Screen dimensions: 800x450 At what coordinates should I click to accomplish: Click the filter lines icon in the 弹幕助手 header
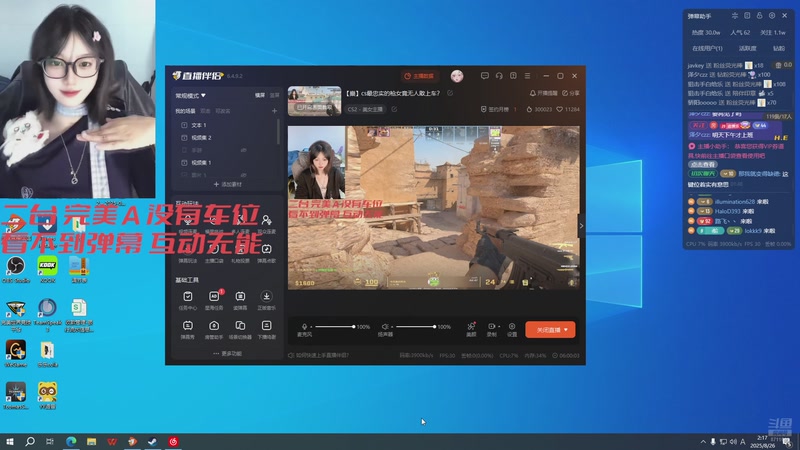[x=735, y=16]
